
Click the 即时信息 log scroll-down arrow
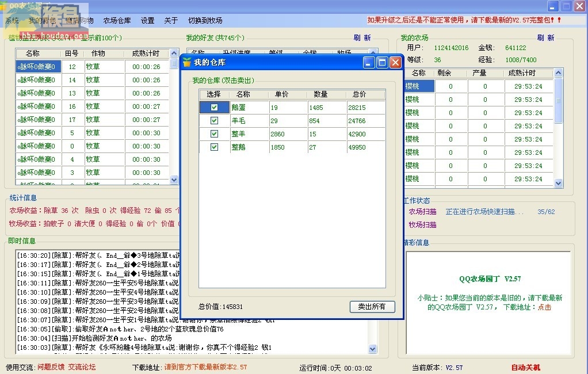(x=372, y=349)
